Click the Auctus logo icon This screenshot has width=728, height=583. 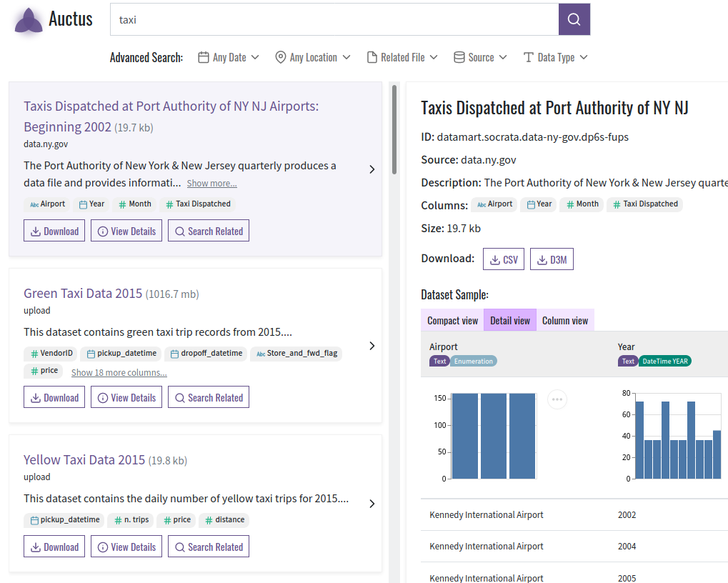(x=29, y=21)
